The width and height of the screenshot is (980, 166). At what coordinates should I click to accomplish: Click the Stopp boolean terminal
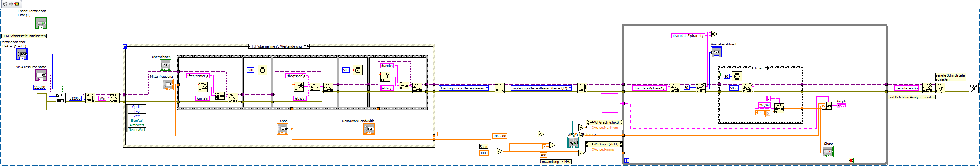pos(828,152)
